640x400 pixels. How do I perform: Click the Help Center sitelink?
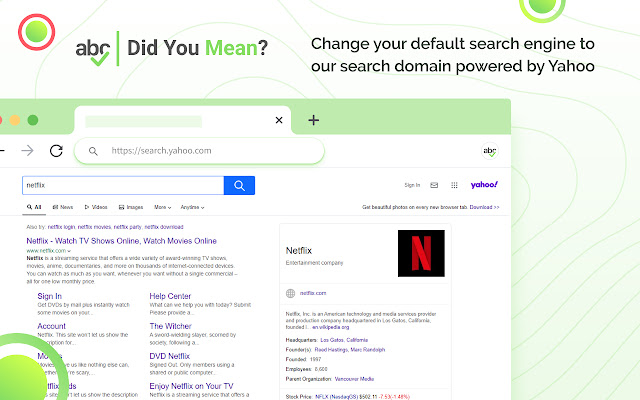click(x=170, y=296)
